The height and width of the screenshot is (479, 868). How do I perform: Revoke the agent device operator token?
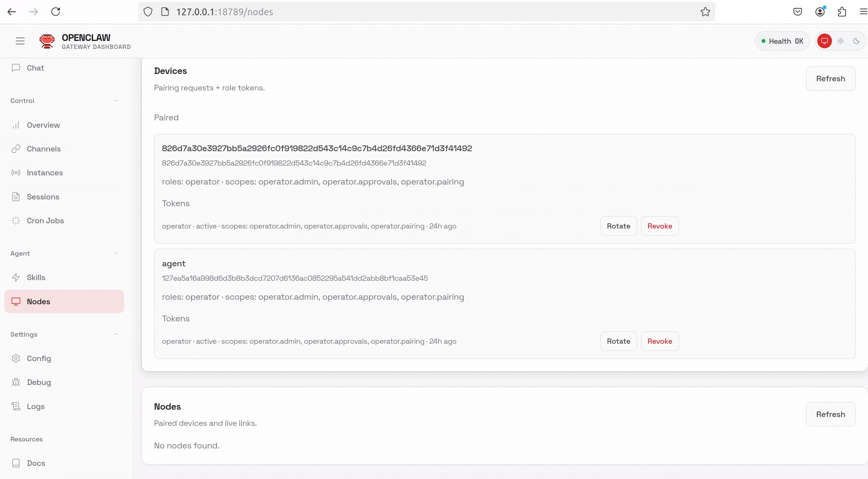(x=660, y=341)
